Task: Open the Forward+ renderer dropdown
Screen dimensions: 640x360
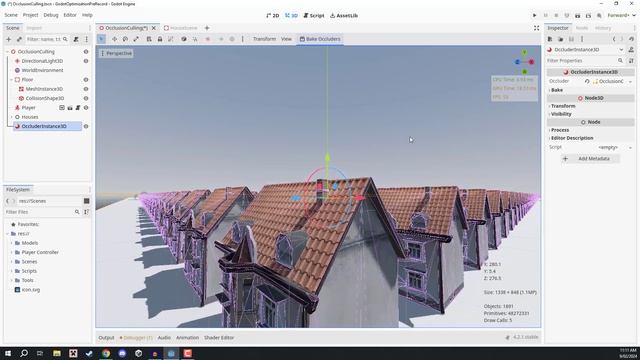Action: pyautogui.click(x=621, y=16)
